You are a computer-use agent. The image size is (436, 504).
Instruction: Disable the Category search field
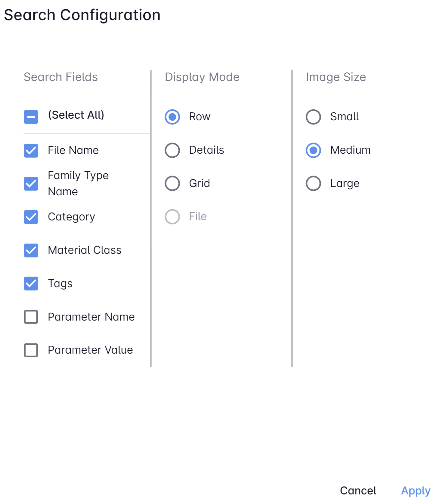[x=31, y=217]
